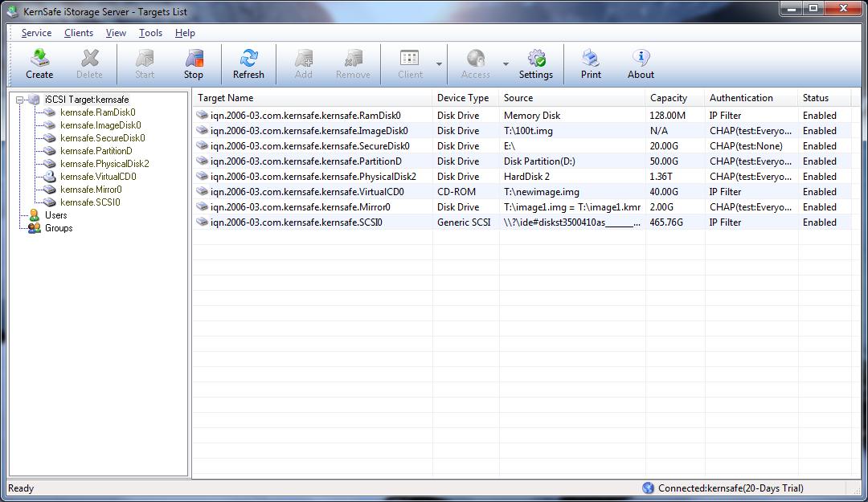Select row iqn.2006-03.com.kernsafe.kernsafe.Mirror0

click(522, 207)
